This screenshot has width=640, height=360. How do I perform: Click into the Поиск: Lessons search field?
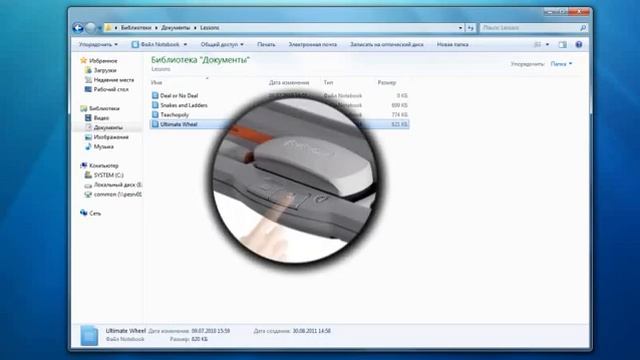[x=529, y=28]
